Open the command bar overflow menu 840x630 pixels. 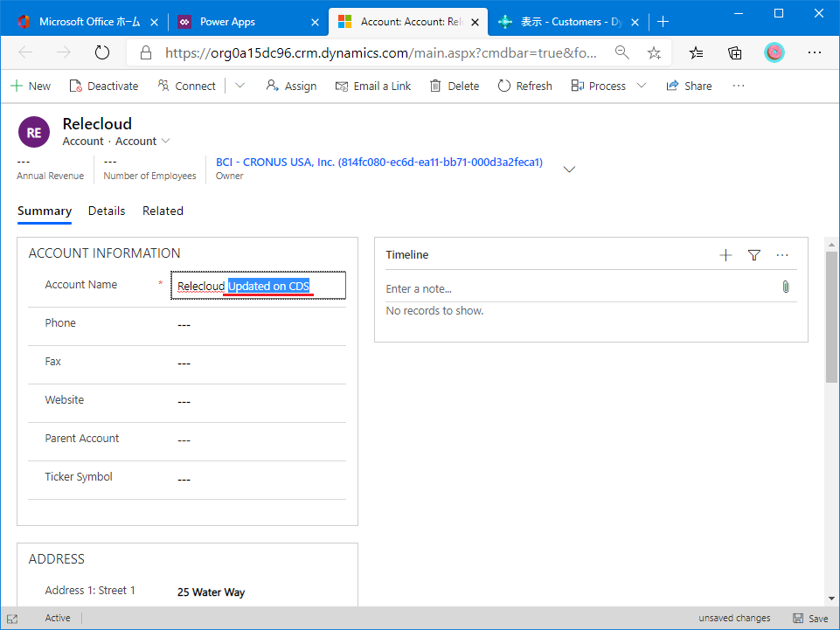[x=739, y=86]
